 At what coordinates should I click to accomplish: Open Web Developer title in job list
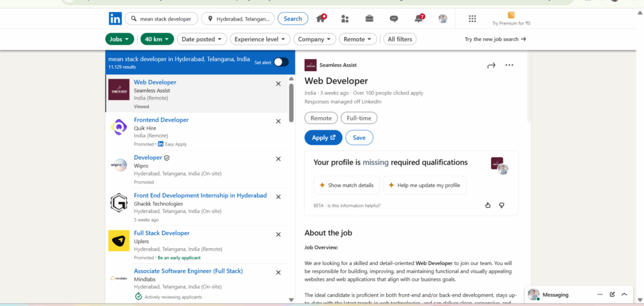(155, 82)
